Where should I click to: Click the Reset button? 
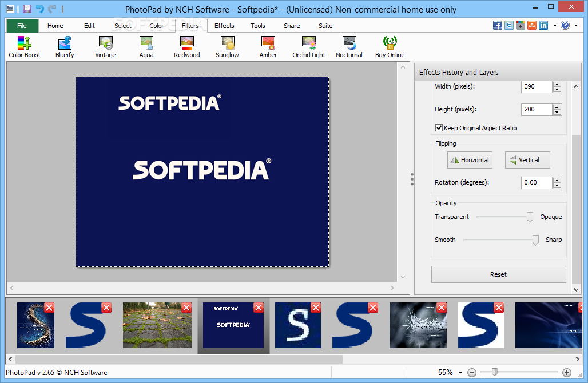click(498, 274)
